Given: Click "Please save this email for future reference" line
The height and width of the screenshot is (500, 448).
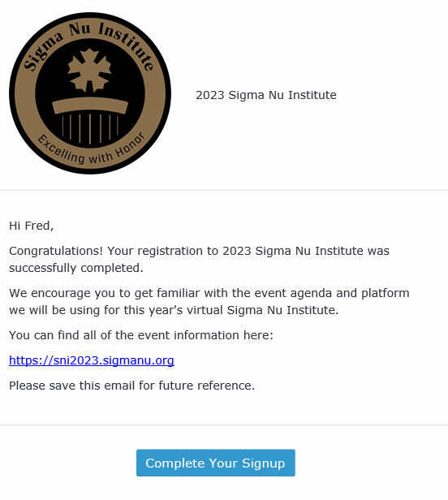Looking at the screenshot, I should click(131, 386).
